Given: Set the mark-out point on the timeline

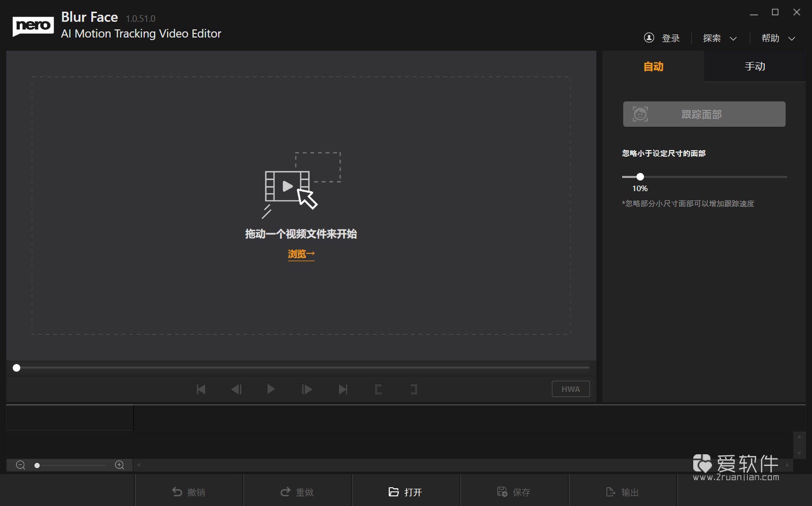Looking at the screenshot, I should pos(414,389).
